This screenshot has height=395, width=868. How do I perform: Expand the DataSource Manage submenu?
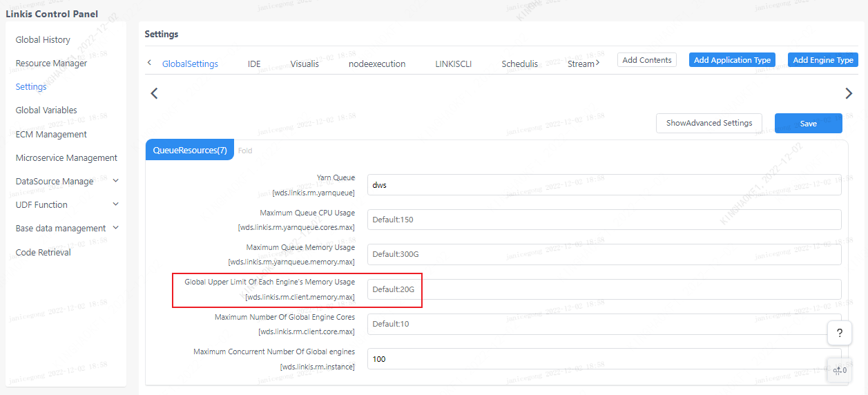(x=115, y=181)
